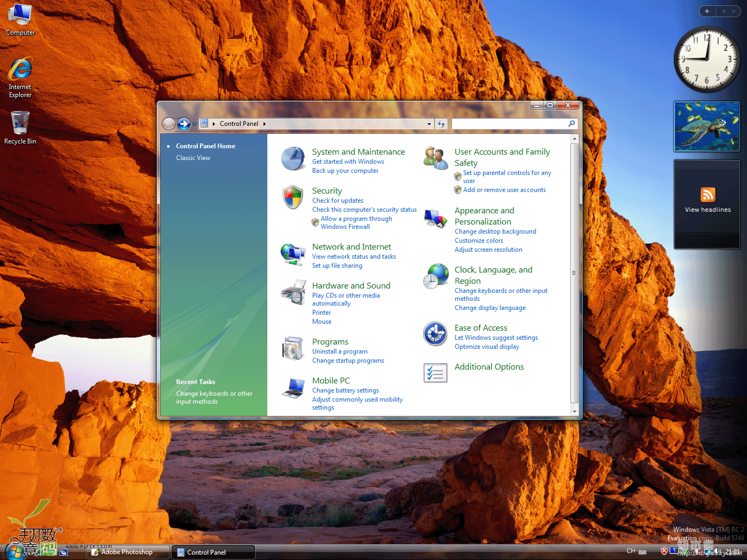Click Add or remove user accounts link
The height and width of the screenshot is (560, 747).
tap(504, 190)
